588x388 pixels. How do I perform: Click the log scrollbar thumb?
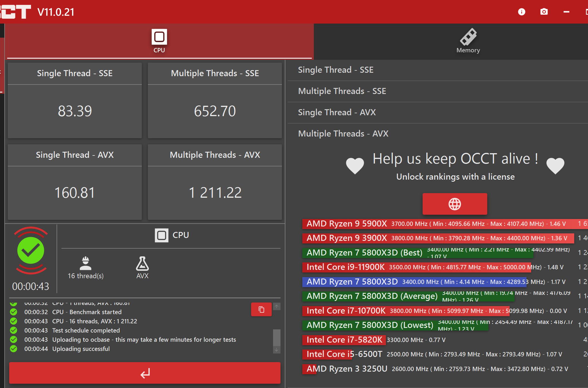click(x=276, y=338)
